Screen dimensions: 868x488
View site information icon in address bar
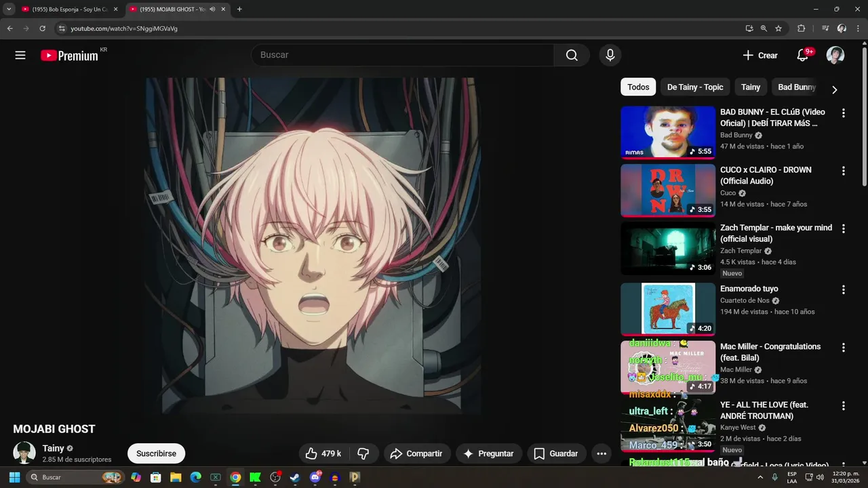tap(61, 28)
